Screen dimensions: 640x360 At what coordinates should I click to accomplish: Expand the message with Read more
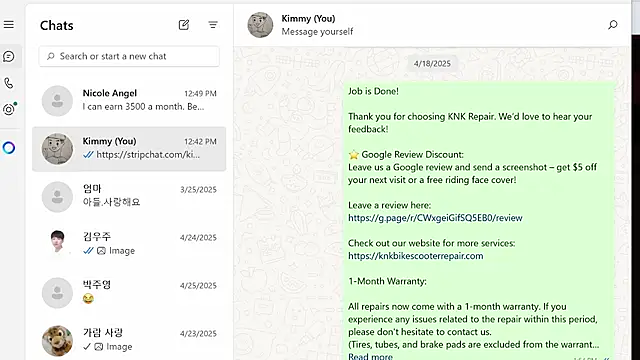point(370,356)
